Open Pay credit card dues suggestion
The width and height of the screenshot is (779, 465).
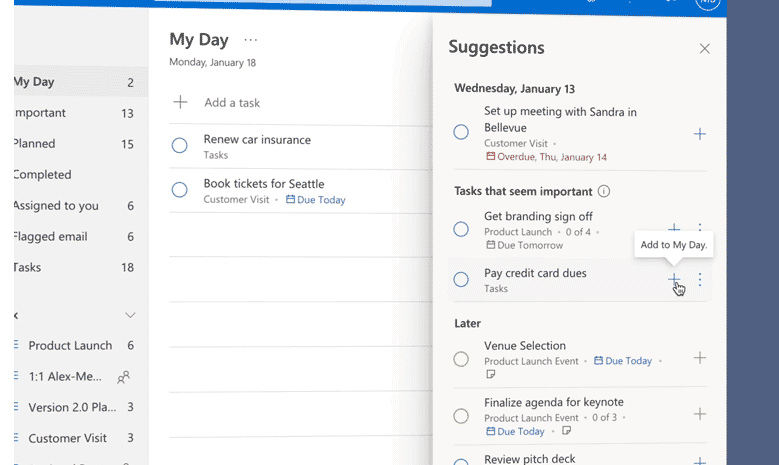(x=579, y=280)
